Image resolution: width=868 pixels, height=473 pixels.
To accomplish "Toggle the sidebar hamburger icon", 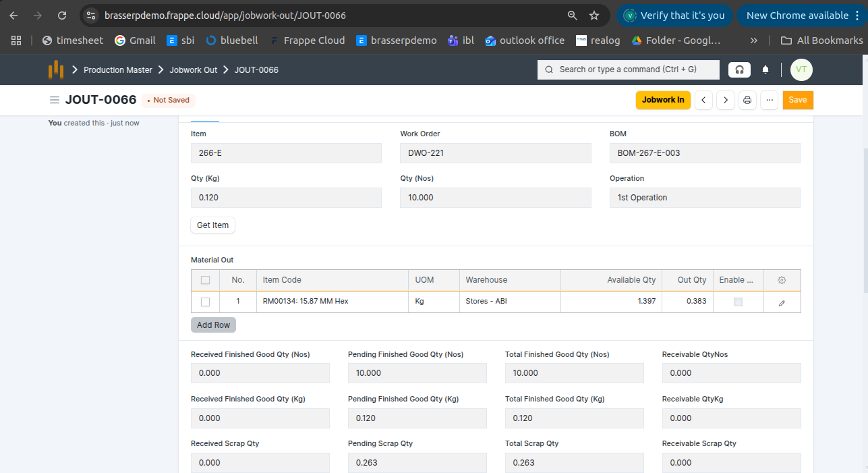I will click(x=55, y=100).
